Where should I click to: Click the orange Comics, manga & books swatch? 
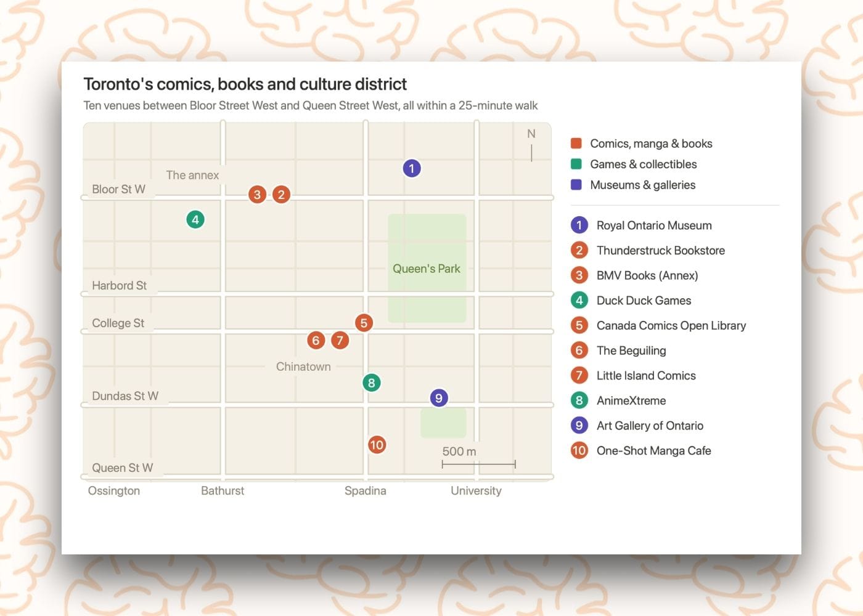click(x=576, y=144)
